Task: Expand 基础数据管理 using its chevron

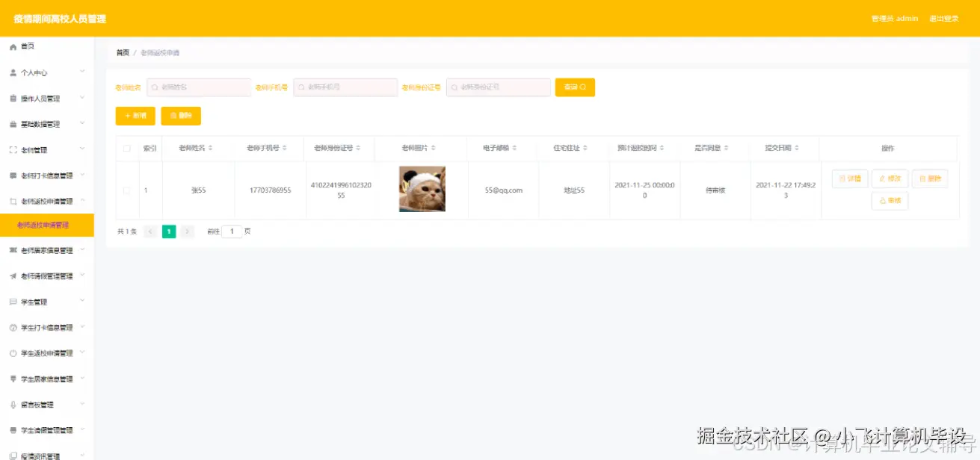Action: [x=82, y=124]
